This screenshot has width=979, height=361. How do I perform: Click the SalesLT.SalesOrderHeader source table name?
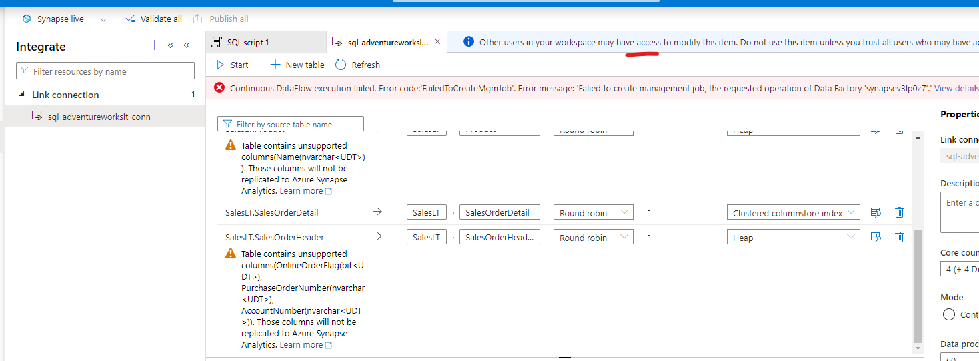(x=274, y=237)
